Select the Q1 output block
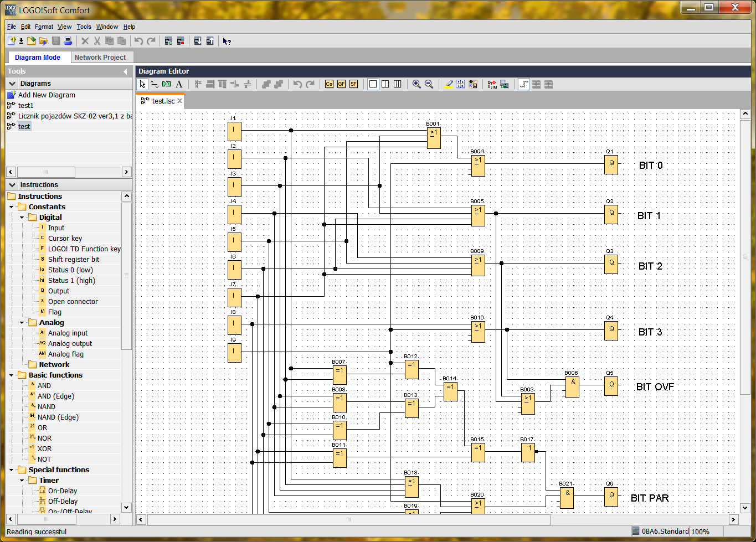756x542 pixels. (611, 164)
